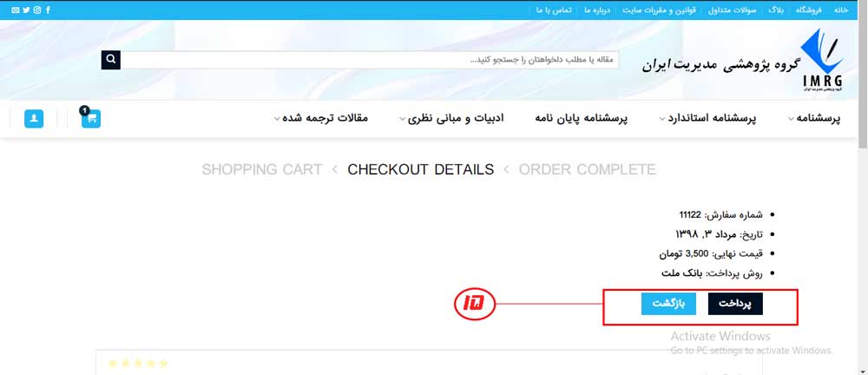
Task: Click the بازگشت back button
Action: (x=668, y=304)
